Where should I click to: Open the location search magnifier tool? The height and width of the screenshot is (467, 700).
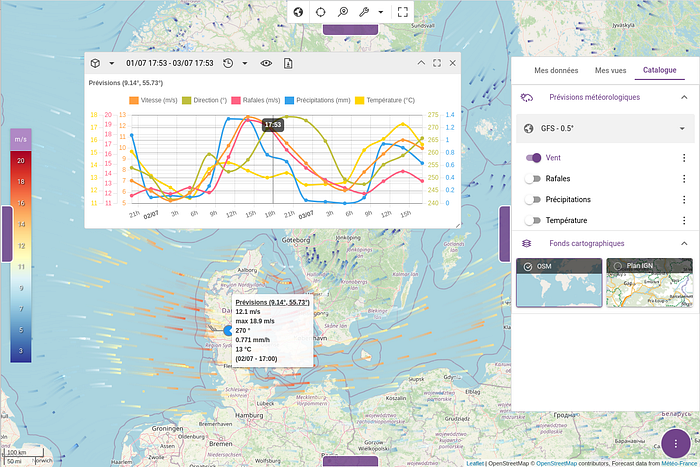click(x=342, y=12)
